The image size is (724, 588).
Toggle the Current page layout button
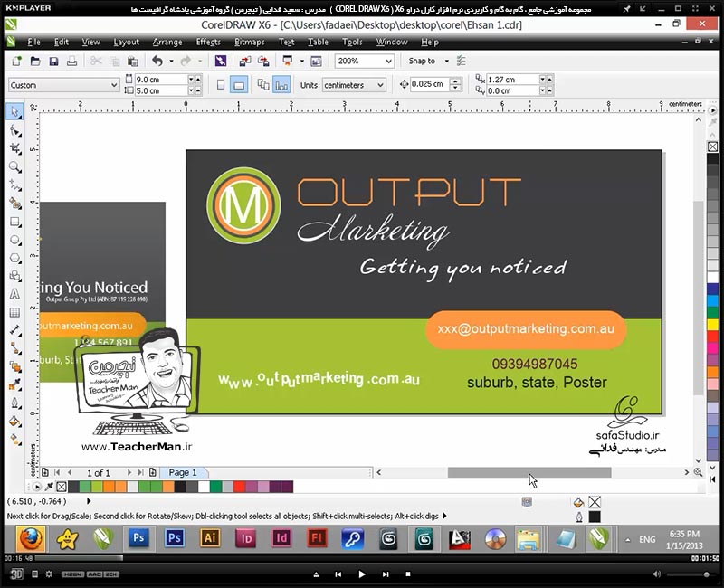pos(281,85)
